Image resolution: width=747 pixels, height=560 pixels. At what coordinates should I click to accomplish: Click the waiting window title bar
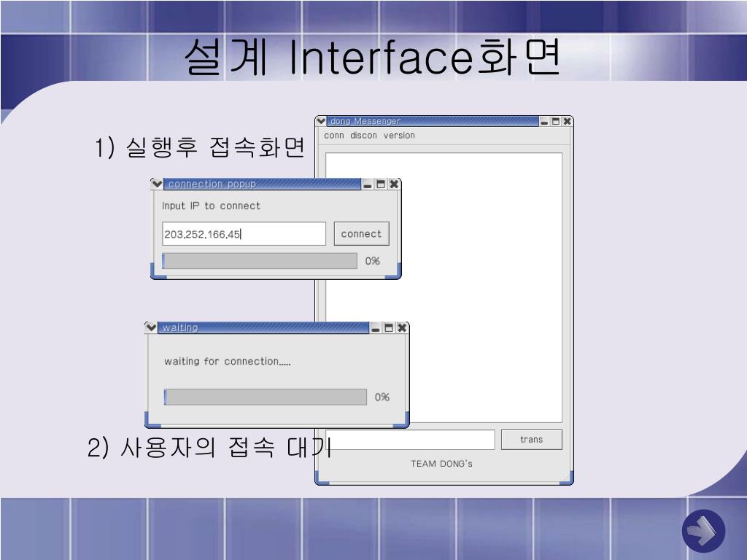[x=263, y=328]
